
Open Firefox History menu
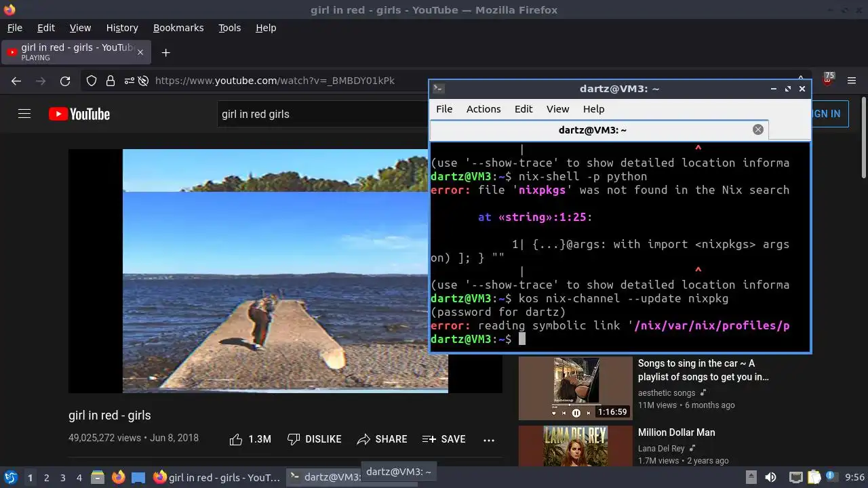point(122,28)
